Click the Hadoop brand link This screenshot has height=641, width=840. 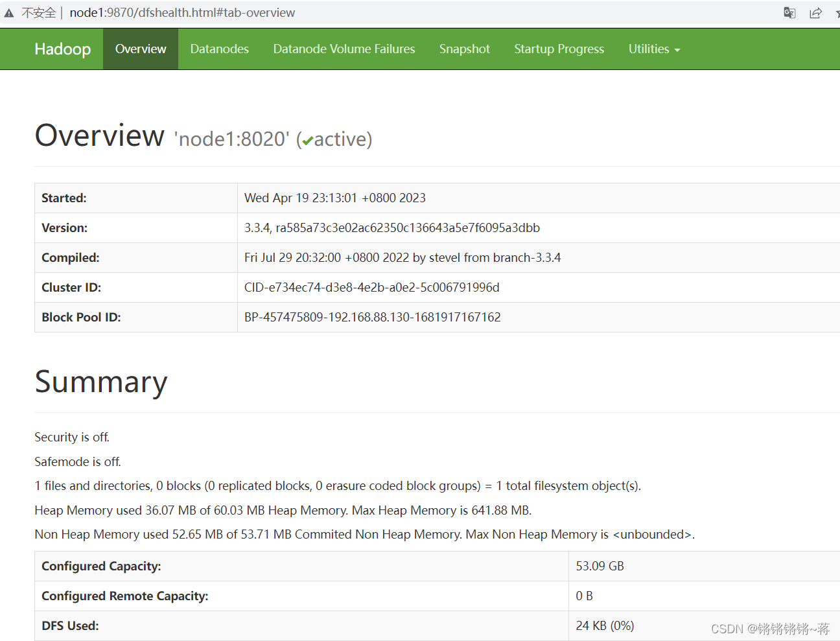(x=63, y=49)
